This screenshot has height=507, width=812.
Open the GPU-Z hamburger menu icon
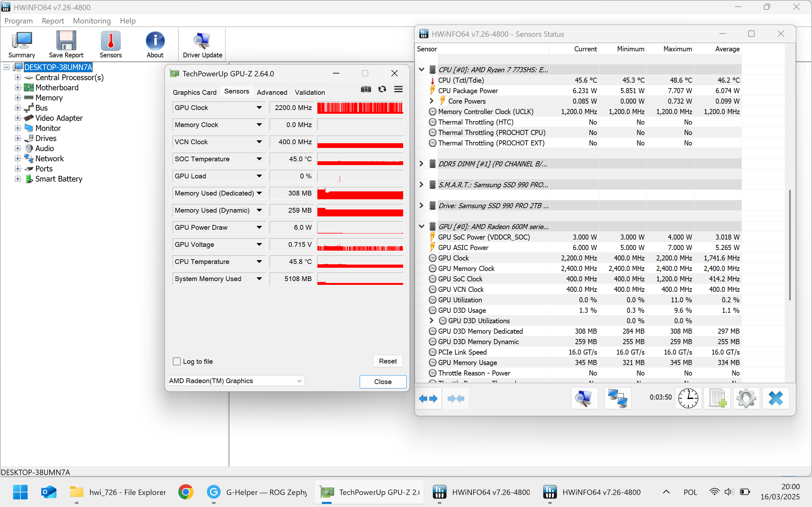pos(398,89)
